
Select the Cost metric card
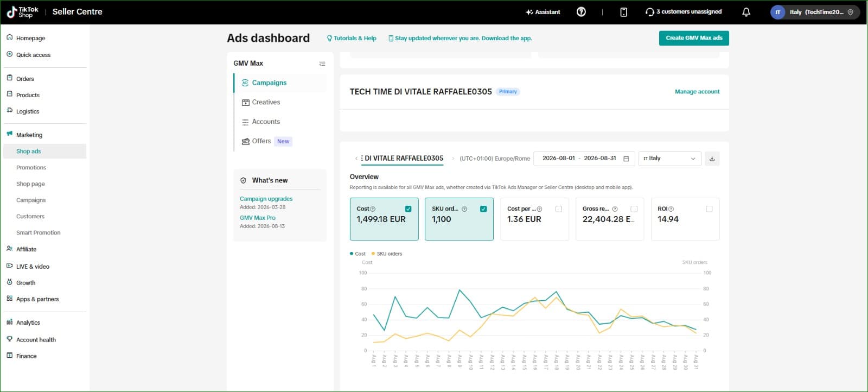click(x=384, y=219)
